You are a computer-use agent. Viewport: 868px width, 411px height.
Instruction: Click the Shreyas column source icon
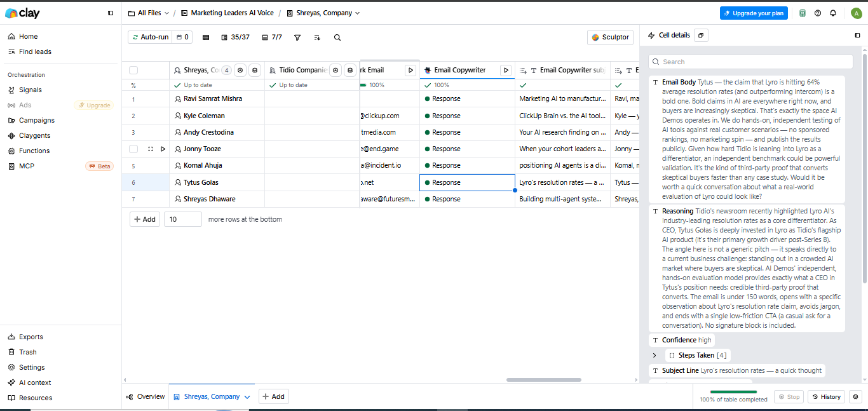point(254,71)
